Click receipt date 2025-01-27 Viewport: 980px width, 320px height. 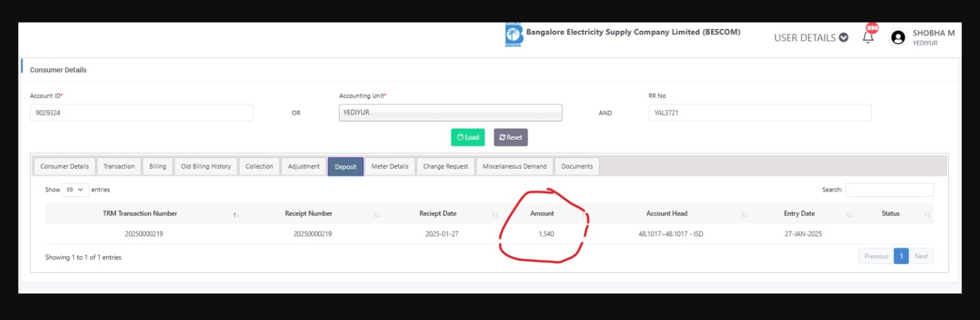coord(442,234)
